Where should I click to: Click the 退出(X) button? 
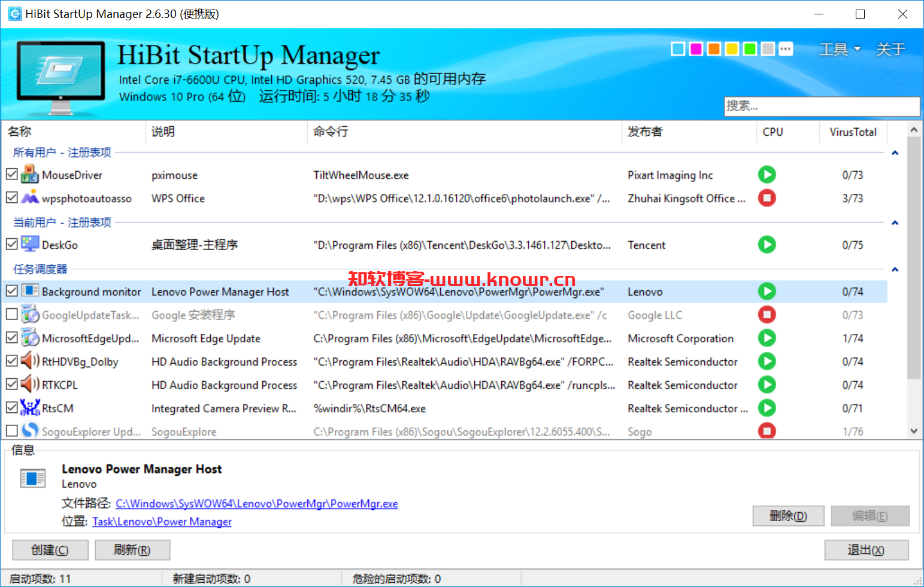866,550
